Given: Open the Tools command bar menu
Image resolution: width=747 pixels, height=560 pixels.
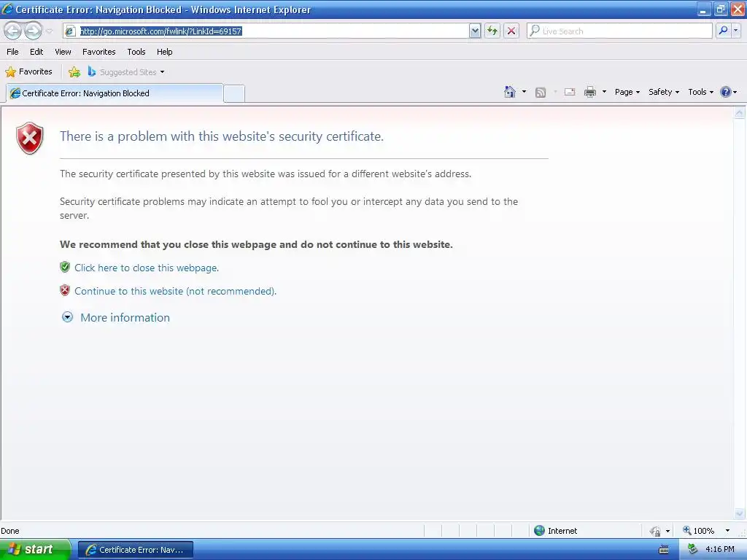Looking at the screenshot, I should point(701,92).
